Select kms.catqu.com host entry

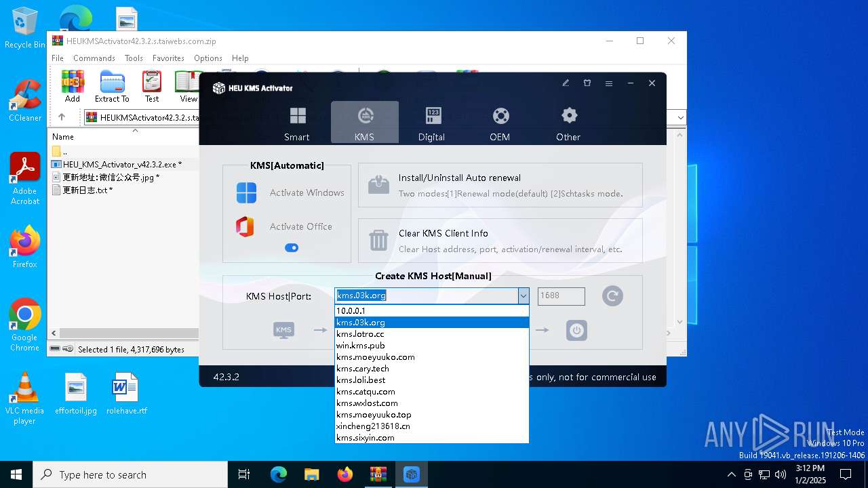click(x=432, y=392)
